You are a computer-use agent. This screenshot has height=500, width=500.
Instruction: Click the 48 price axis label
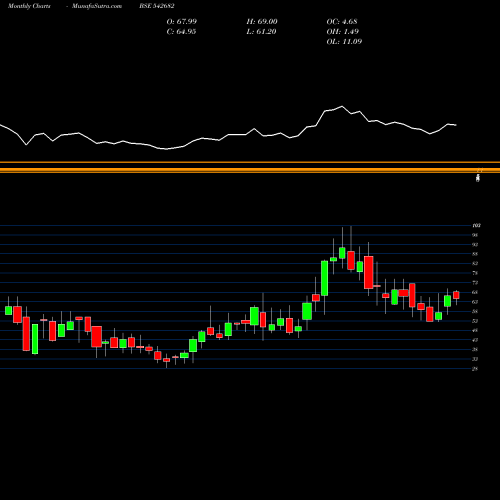[475, 330]
